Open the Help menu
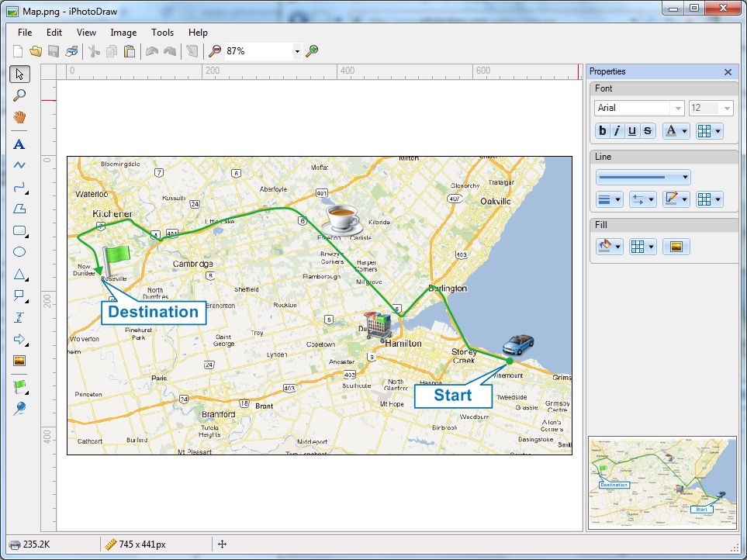The width and height of the screenshot is (747, 560). click(x=198, y=33)
